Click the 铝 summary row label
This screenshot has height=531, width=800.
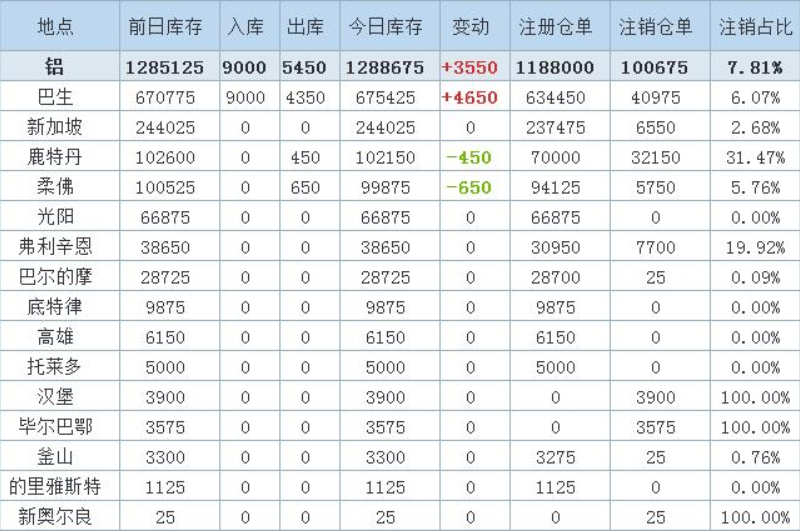[x=56, y=68]
